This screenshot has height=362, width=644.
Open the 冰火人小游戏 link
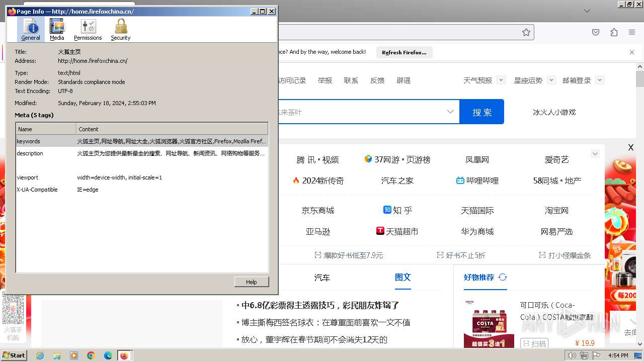click(x=554, y=112)
